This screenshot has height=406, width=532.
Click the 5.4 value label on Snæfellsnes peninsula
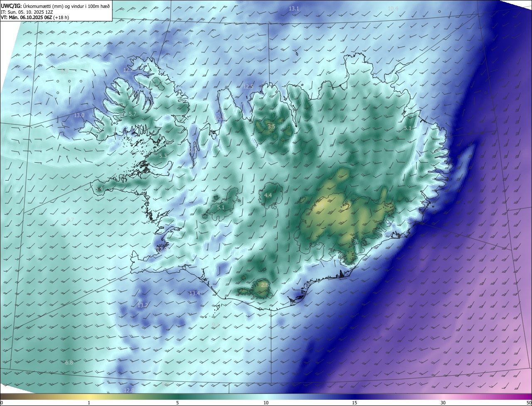click(x=99, y=189)
